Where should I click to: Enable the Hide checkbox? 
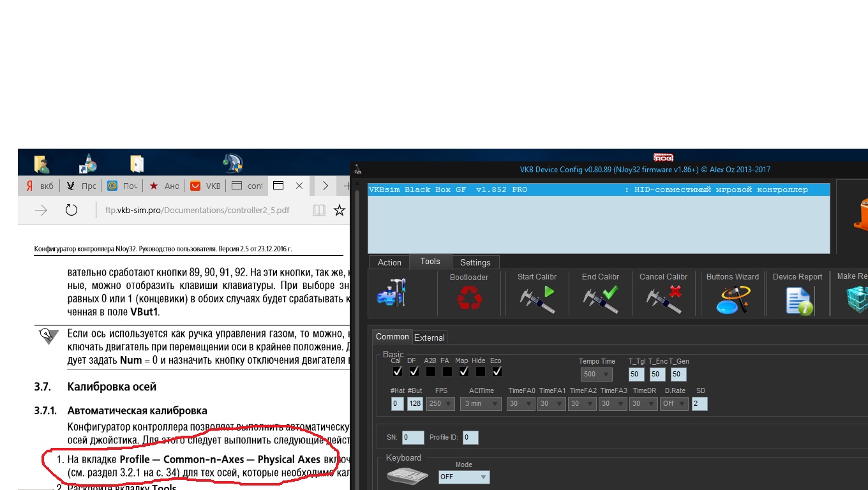(480, 371)
